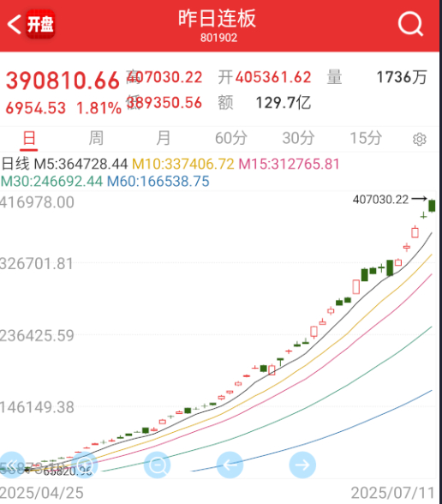Tap the red 开盘 app logo
The width and height of the screenshot is (442, 504).
point(40,24)
